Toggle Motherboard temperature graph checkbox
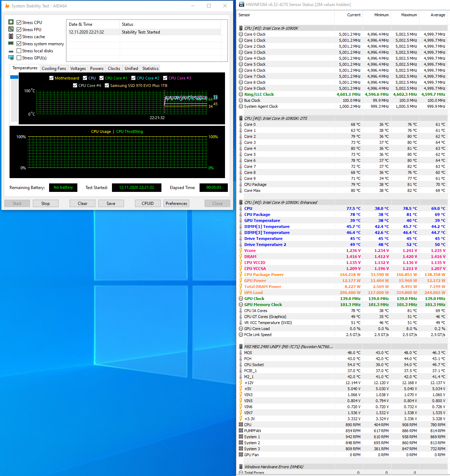 pyautogui.click(x=51, y=78)
